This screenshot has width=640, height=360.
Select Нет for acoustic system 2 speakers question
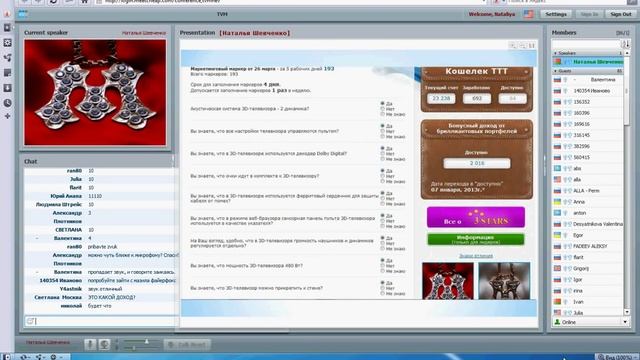382,109
